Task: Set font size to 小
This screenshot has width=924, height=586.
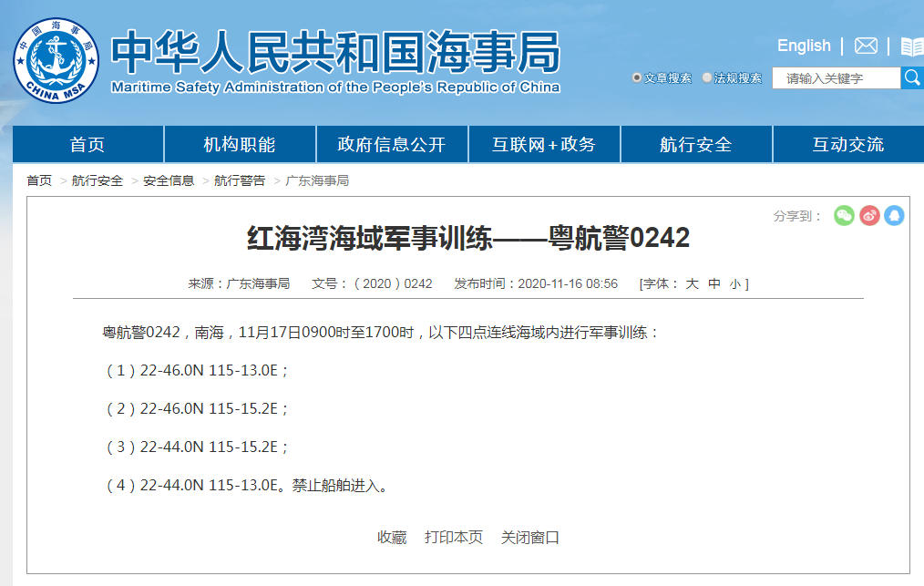Action: coord(734,284)
